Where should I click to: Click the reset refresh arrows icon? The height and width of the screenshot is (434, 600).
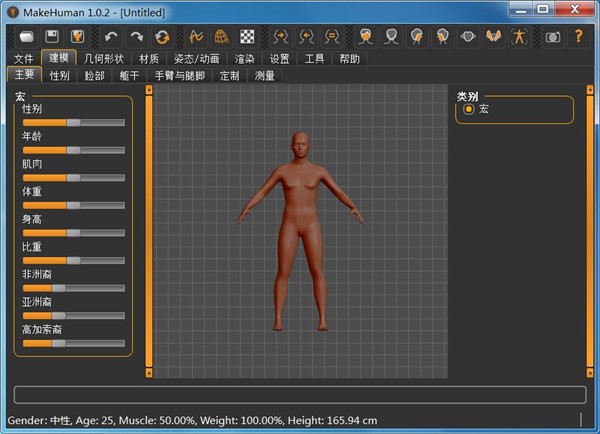(162, 37)
